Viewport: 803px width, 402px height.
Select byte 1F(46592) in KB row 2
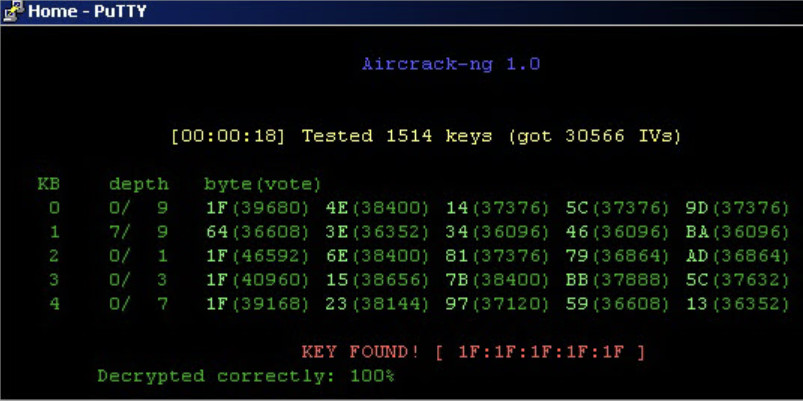[258, 256]
